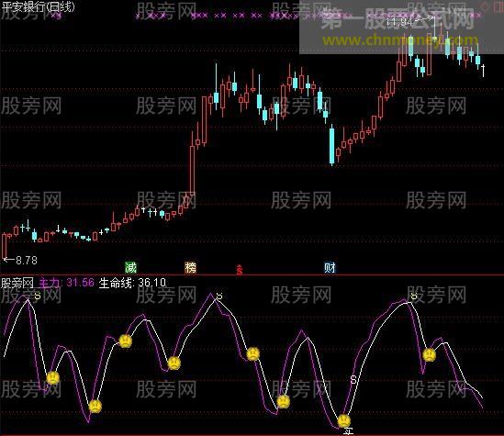Click the red dollar sign icon
Image resolution: width=504 pixels, height=436 pixels.
point(240,270)
